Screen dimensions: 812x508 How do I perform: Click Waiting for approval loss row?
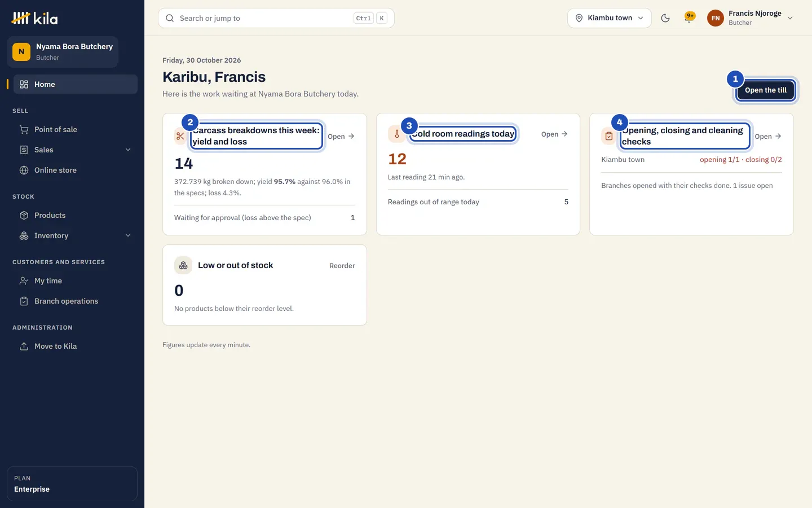click(x=264, y=217)
